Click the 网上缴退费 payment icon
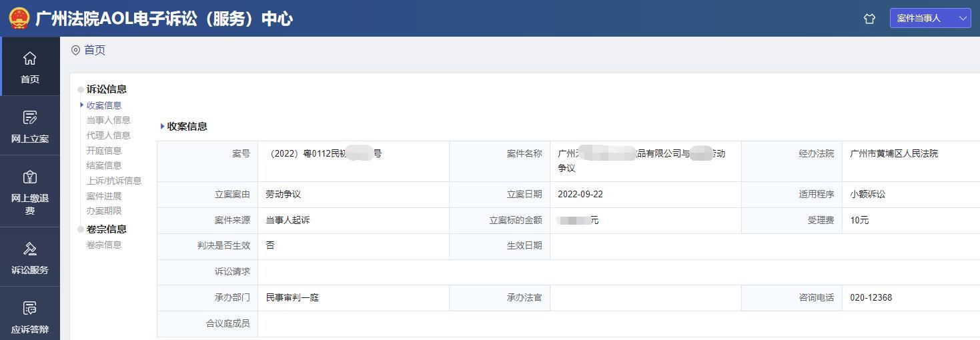Screen dimensions: 980x340 pyautogui.click(x=29, y=177)
